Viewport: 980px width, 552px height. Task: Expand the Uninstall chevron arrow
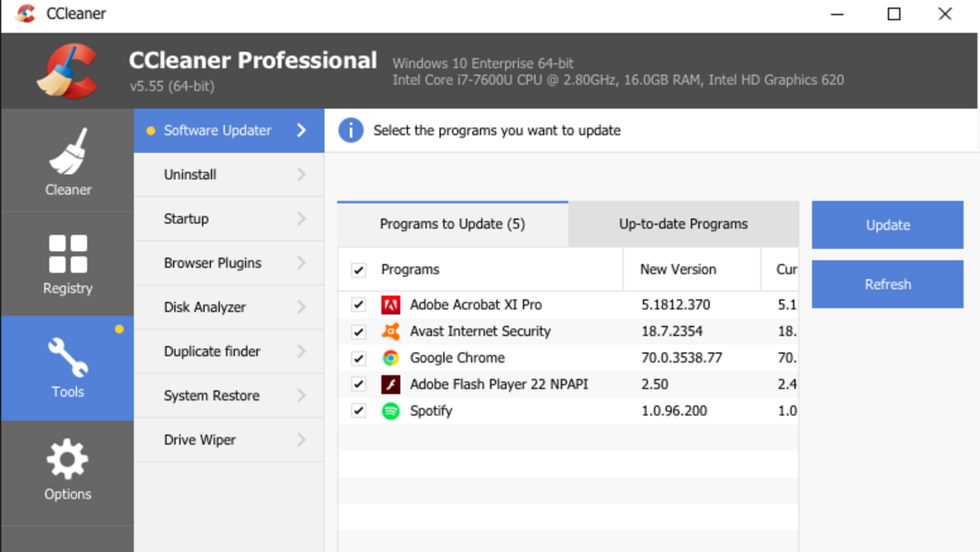(x=301, y=175)
